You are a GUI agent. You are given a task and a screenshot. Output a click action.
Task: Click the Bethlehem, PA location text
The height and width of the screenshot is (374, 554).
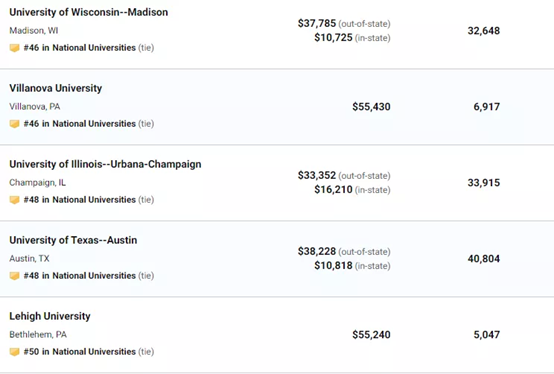point(38,334)
